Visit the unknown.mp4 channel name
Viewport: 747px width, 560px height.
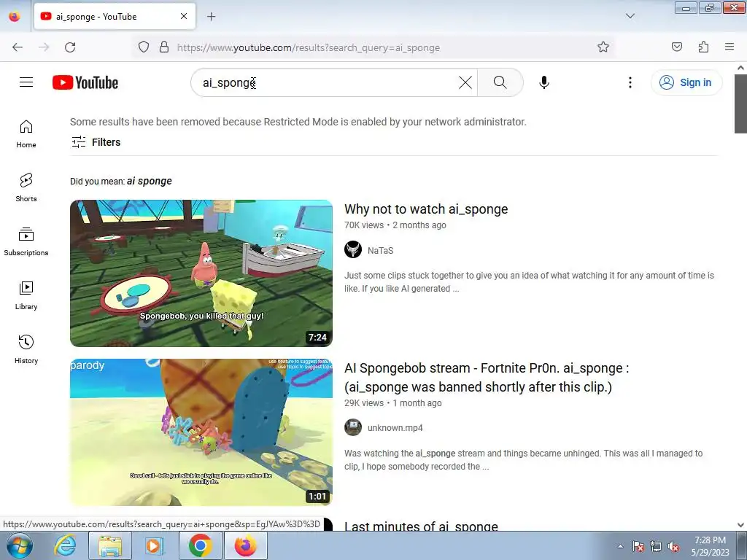click(395, 427)
